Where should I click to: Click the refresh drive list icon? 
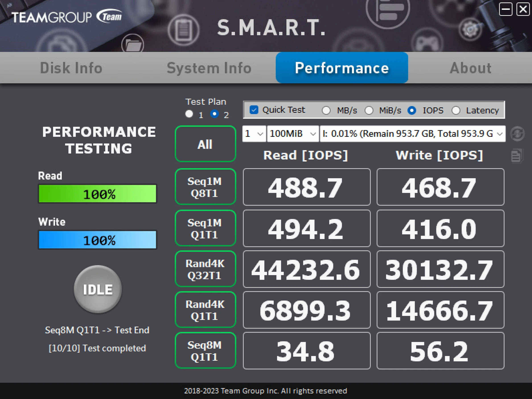coord(518,134)
